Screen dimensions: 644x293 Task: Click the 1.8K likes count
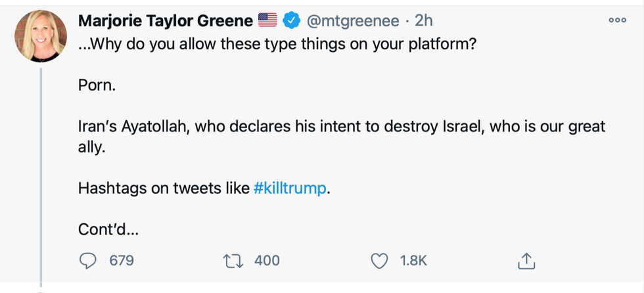coord(413,261)
